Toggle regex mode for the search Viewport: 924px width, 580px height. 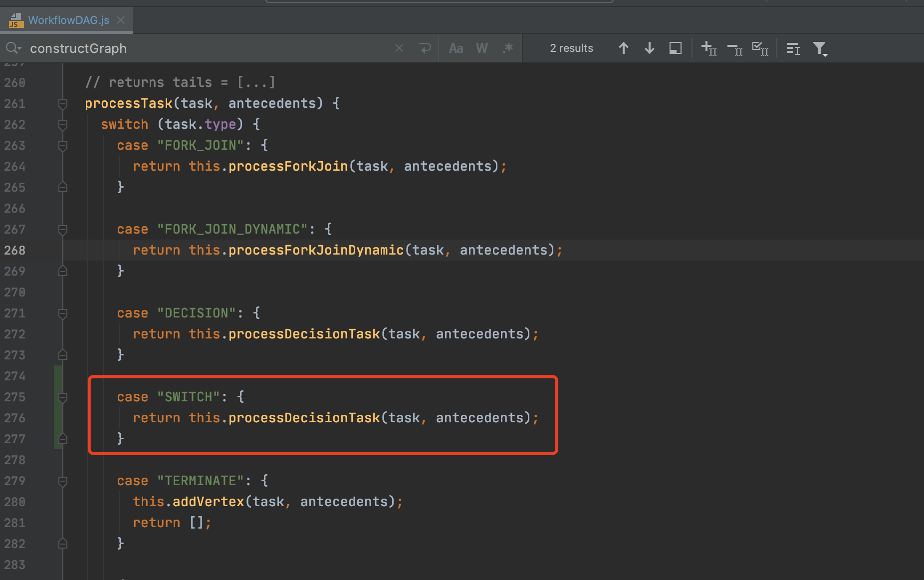pyautogui.click(x=508, y=48)
